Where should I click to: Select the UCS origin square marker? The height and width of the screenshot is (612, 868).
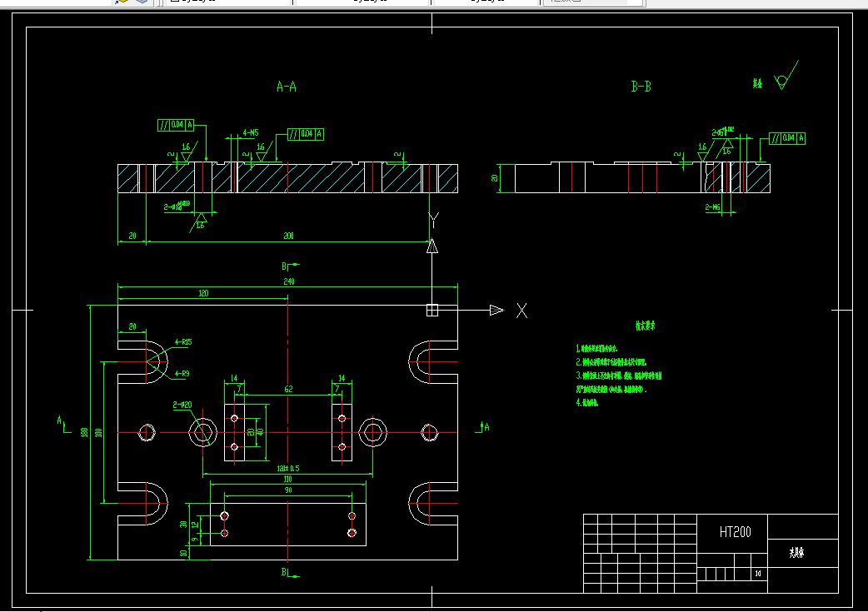[x=432, y=311]
